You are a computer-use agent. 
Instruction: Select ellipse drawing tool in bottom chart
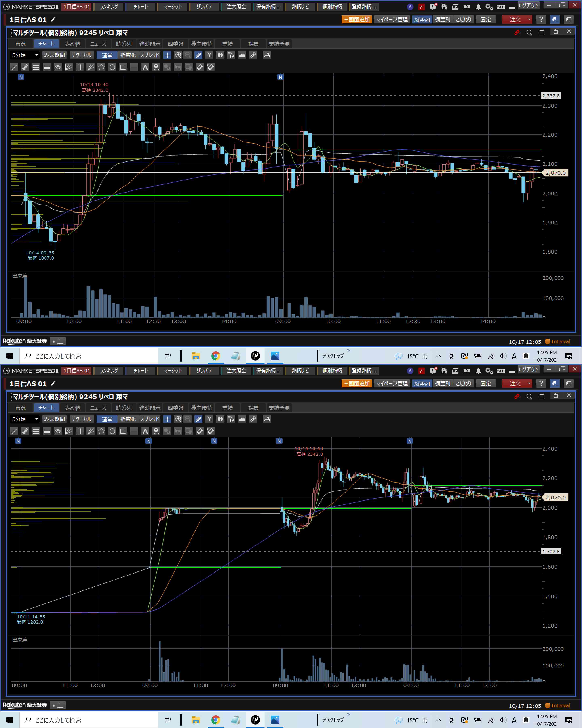[112, 431]
